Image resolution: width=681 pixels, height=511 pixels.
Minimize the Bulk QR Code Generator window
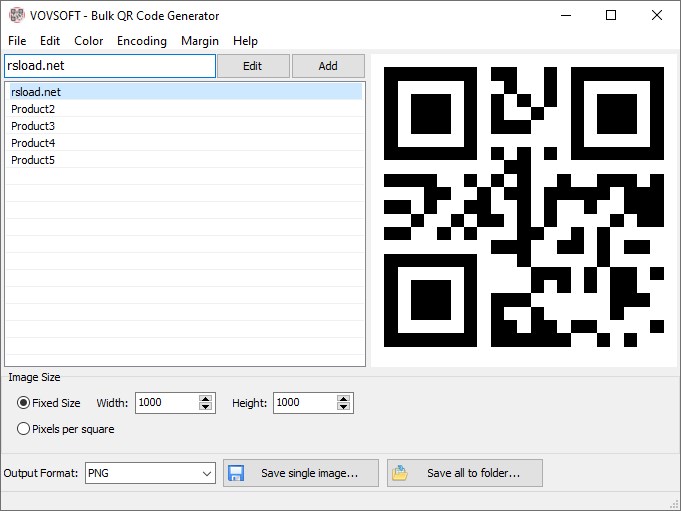[x=566, y=15]
